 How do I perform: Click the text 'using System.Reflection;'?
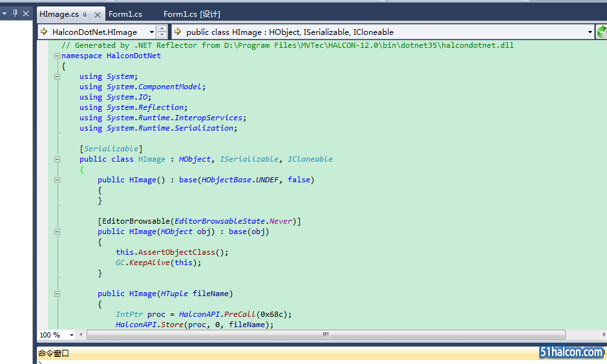pyautogui.click(x=134, y=108)
